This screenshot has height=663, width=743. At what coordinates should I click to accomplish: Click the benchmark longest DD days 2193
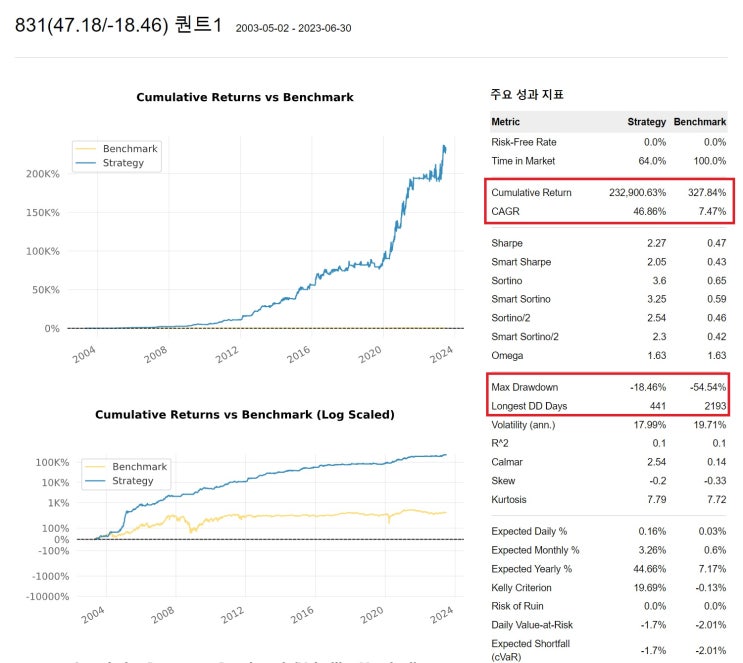(715, 406)
